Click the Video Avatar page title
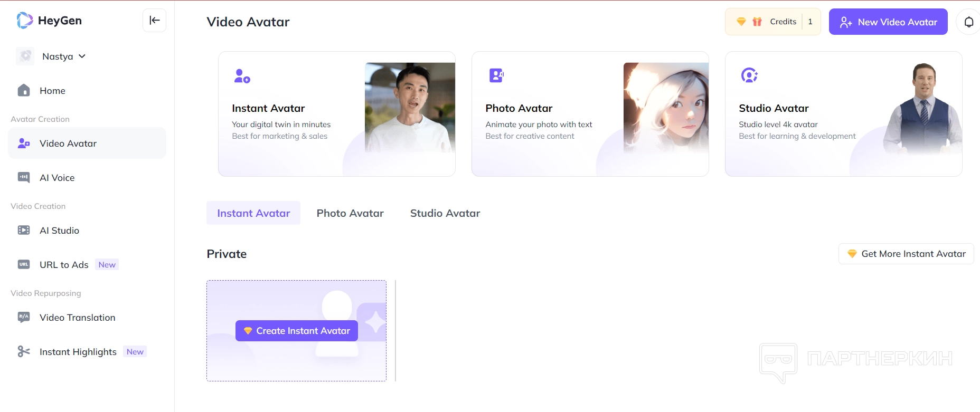Viewport: 980px width, 412px height. 248,22
